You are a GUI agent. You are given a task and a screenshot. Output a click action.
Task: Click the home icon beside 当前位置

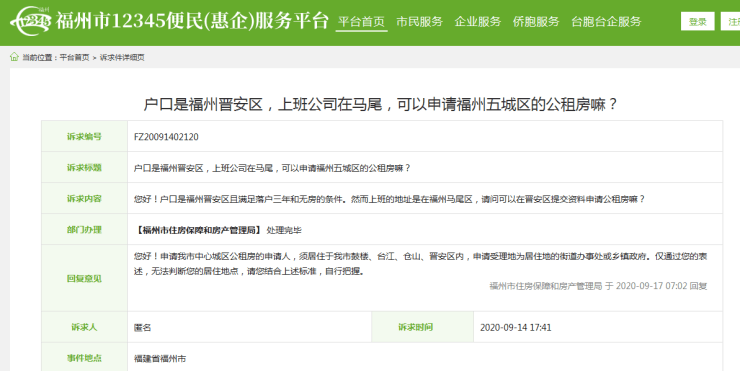tap(15, 57)
